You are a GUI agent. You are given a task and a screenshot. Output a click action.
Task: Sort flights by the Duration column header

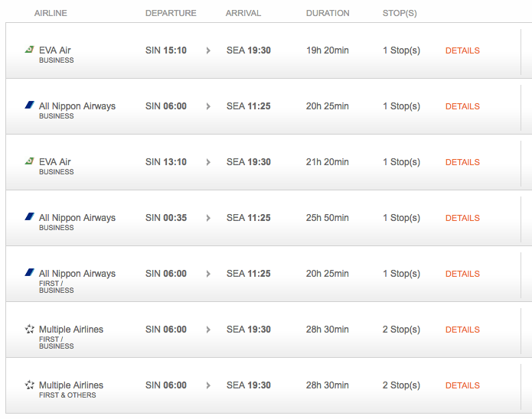(x=328, y=13)
